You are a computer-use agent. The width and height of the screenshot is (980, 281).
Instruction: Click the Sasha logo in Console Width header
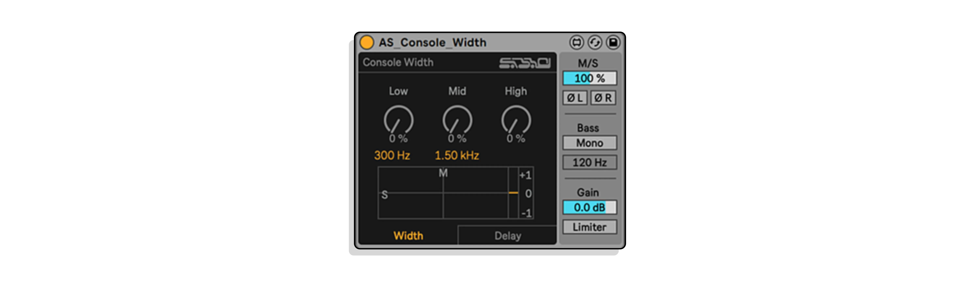coord(525,63)
